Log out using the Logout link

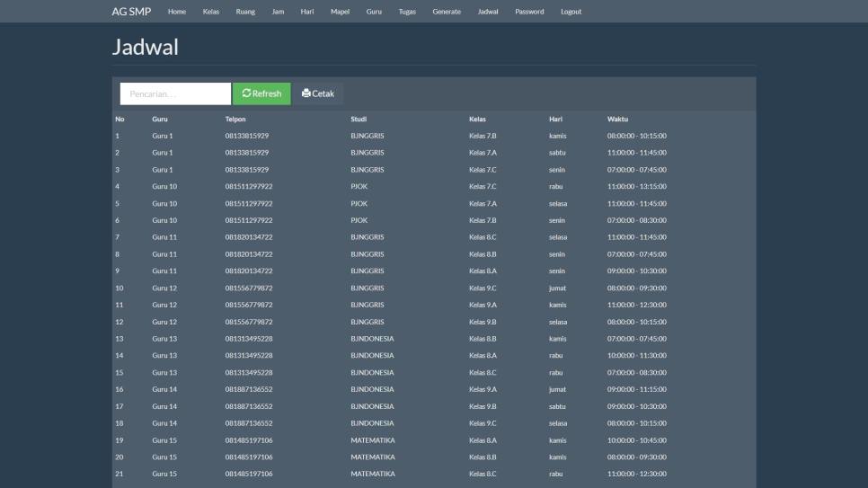[x=571, y=12]
